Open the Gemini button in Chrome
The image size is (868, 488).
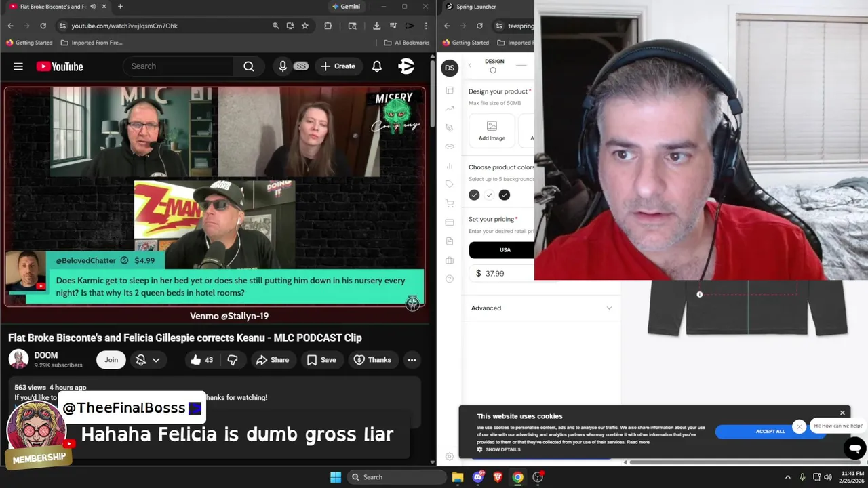point(347,7)
